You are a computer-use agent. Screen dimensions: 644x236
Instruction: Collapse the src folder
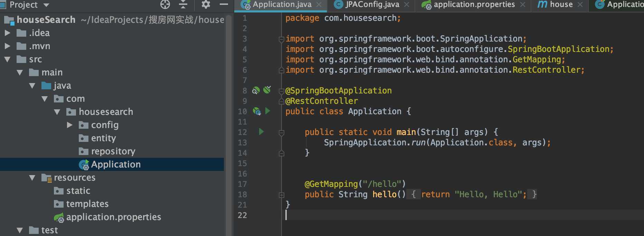pyautogui.click(x=7, y=60)
